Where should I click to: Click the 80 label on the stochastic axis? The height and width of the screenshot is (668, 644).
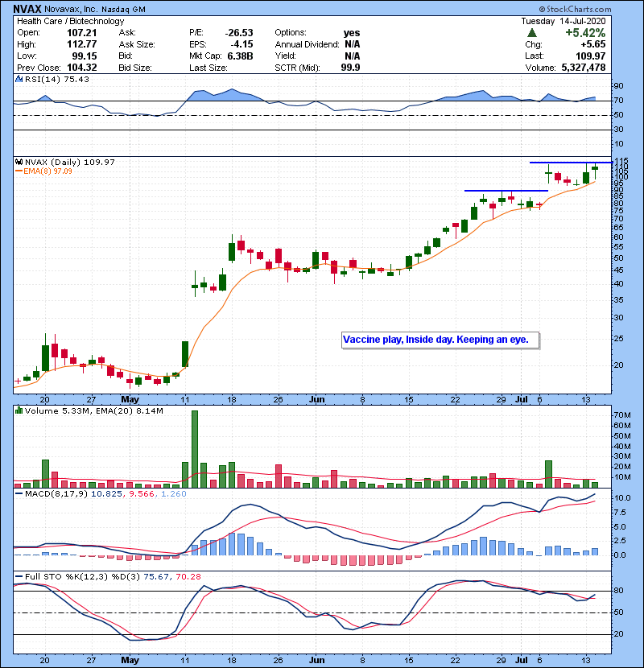618,591
